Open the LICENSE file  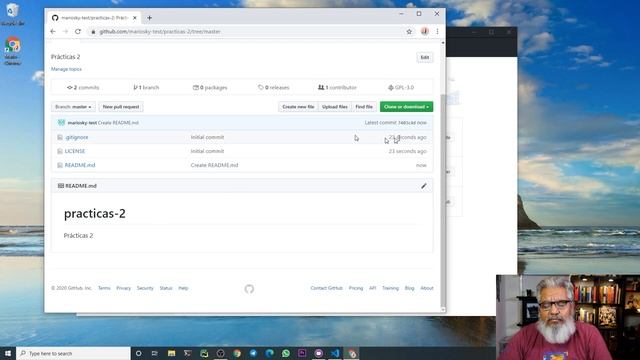pyautogui.click(x=75, y=151)
